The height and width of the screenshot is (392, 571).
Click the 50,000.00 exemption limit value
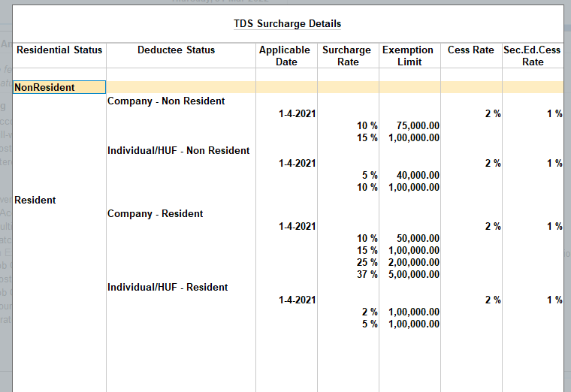pos(418,238)
